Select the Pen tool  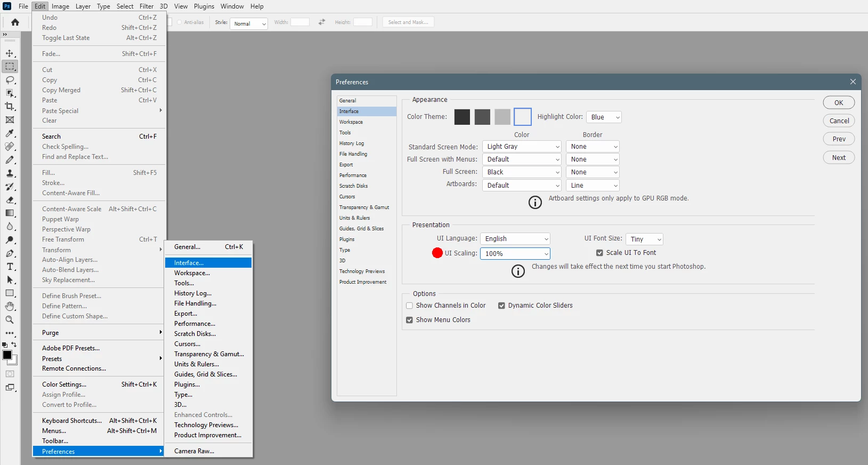pyautogui.click(x=10, y=253)
